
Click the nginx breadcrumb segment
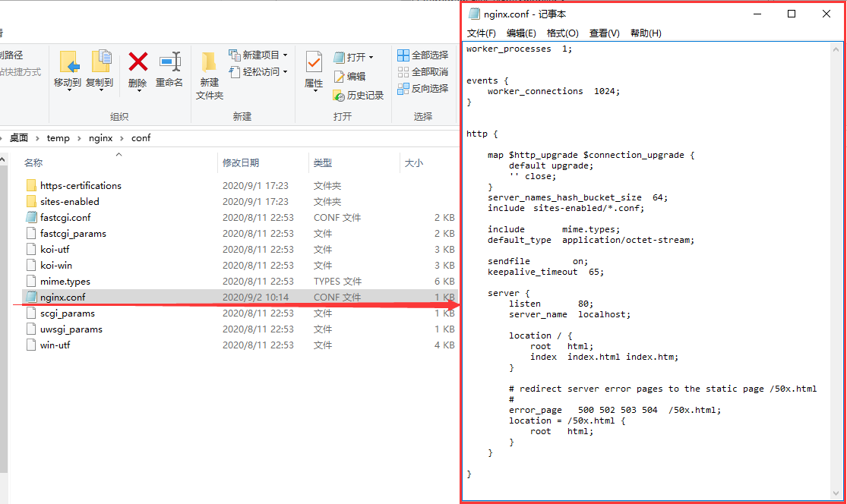tap(100, 138)
